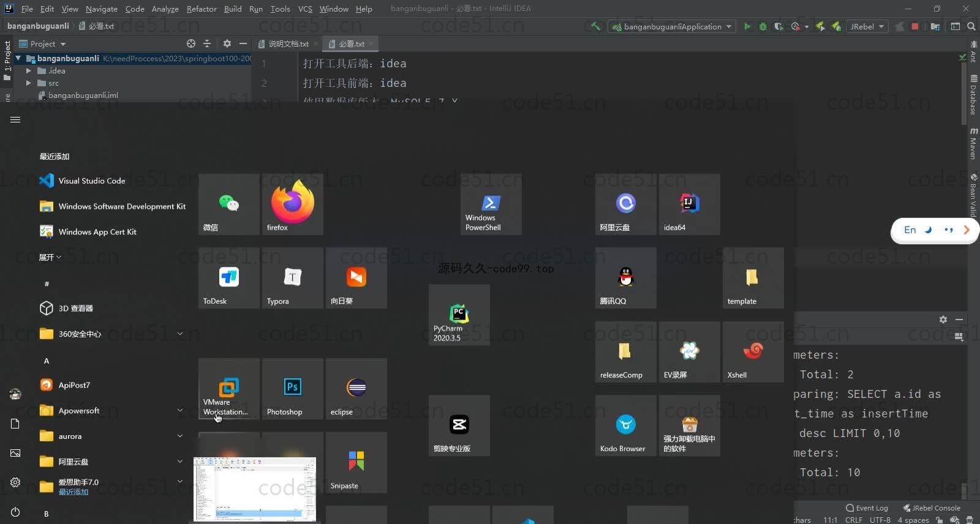Open the ToDesk tile
The height and width of the screenshot is (524, 980).
229,278
